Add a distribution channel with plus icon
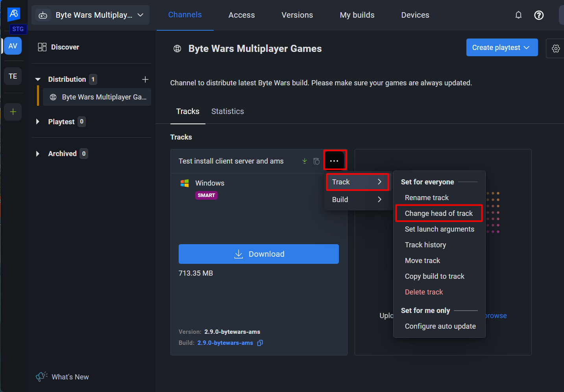Screen dimensions: 564x392 (145, 79)
